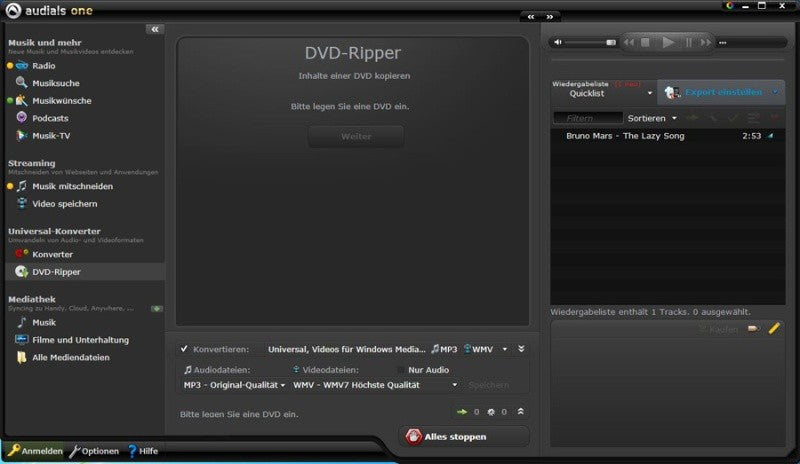Screen dimensions: 800x464
Task: Click the pencil edit icon below playlist
Action: click(x=774, y=328)
